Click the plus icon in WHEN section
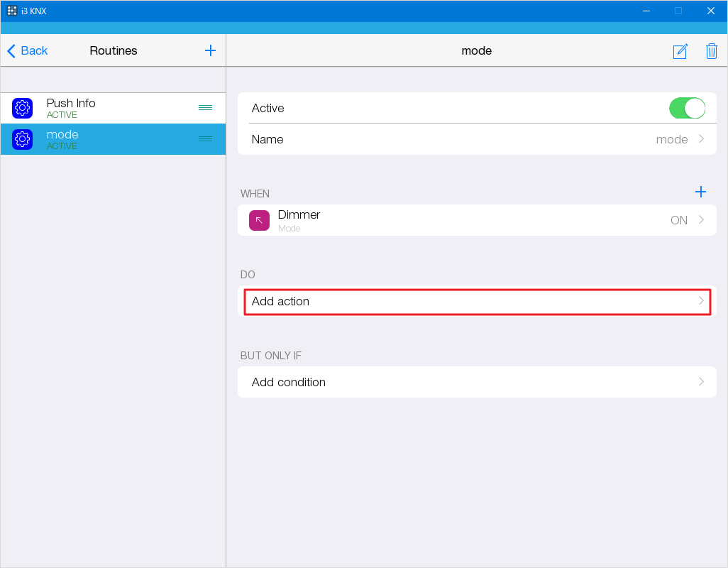 (x=700, y=192)
